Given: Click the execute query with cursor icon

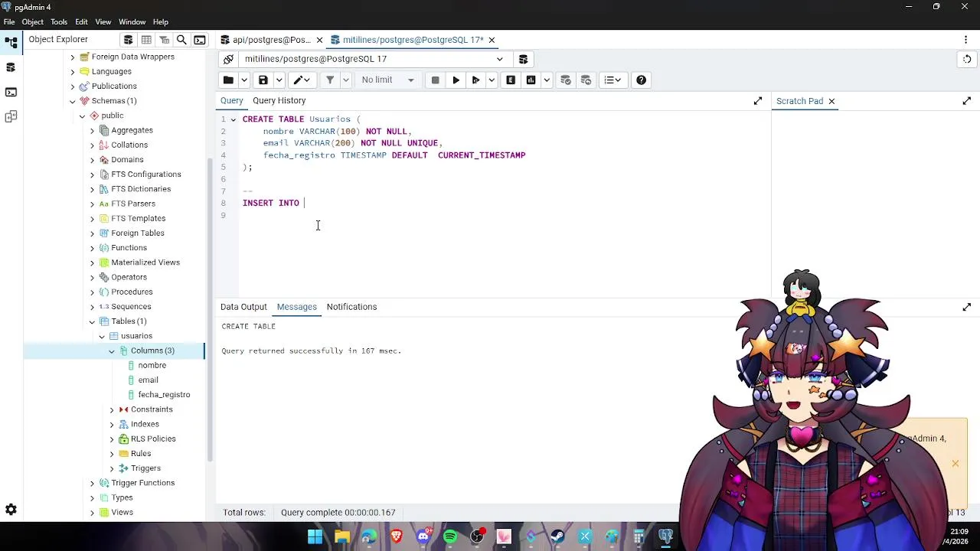Looking at the screenshot, I should click(475, 80).
